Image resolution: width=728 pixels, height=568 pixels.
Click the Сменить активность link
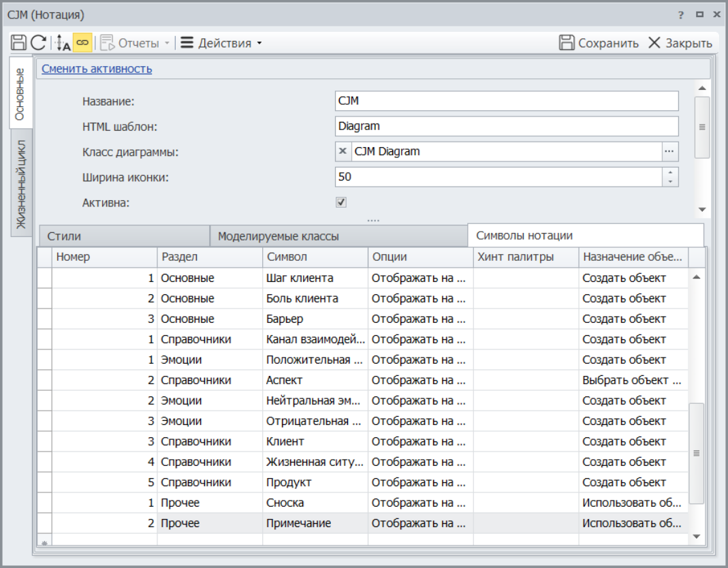(x=97, y=69)
